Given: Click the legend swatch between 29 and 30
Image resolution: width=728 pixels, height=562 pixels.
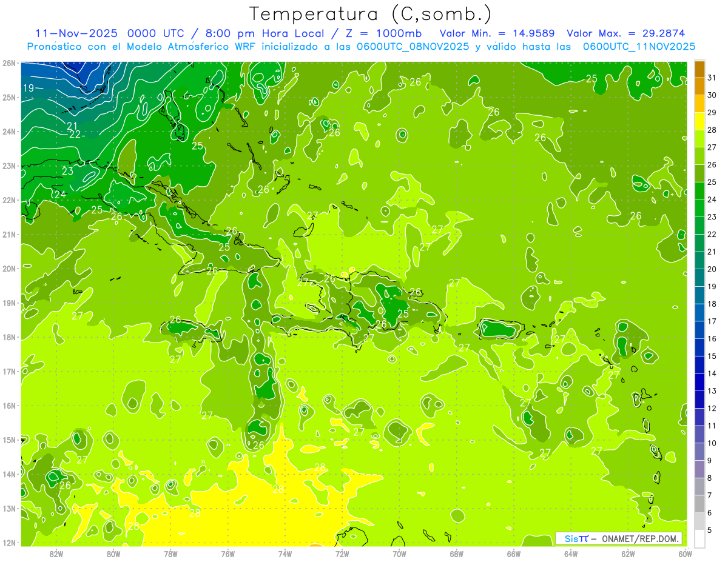Looking at the screenshot, I should click(x=699, y=104).
